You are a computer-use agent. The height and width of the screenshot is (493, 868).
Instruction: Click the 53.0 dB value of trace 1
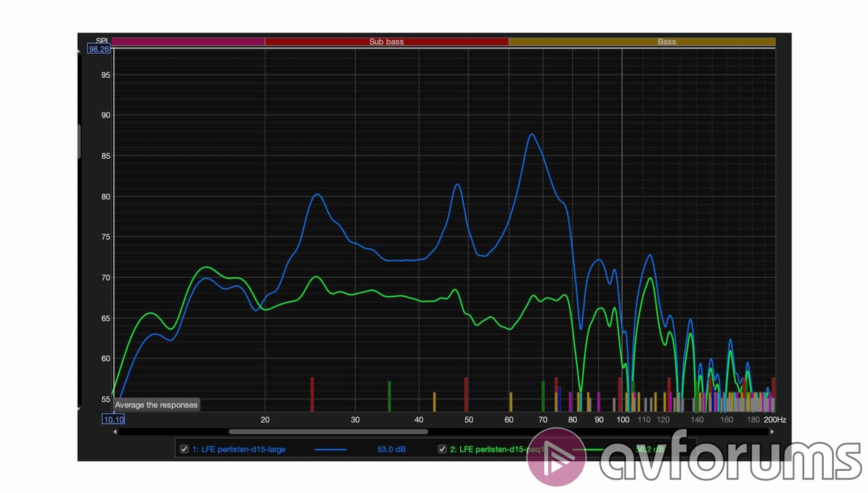(x=392, y=450)
